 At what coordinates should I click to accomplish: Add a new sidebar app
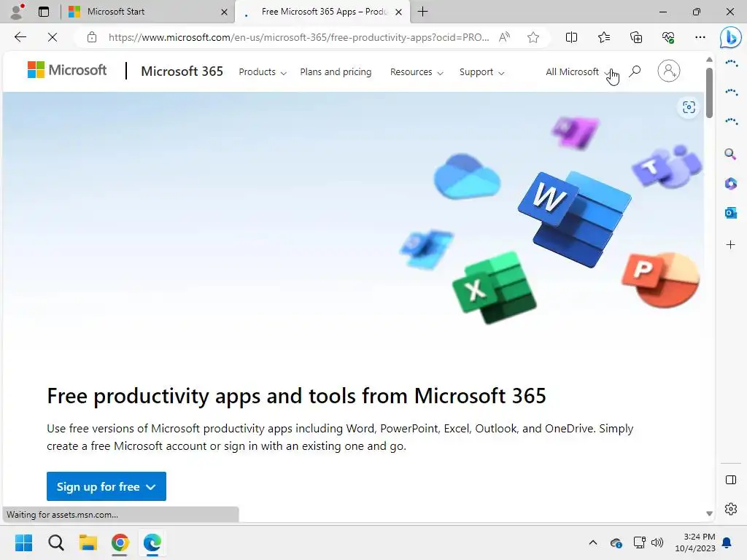tap(731, 245)
